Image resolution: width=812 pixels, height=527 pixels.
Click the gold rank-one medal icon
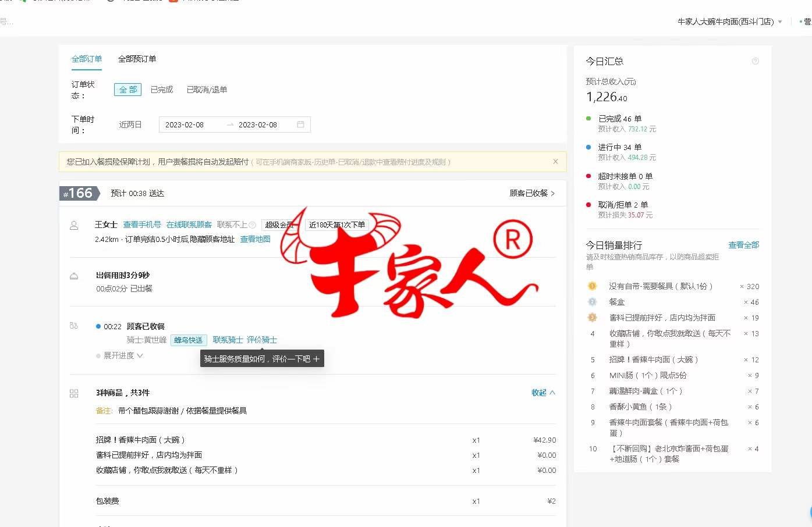click(593, 286)
